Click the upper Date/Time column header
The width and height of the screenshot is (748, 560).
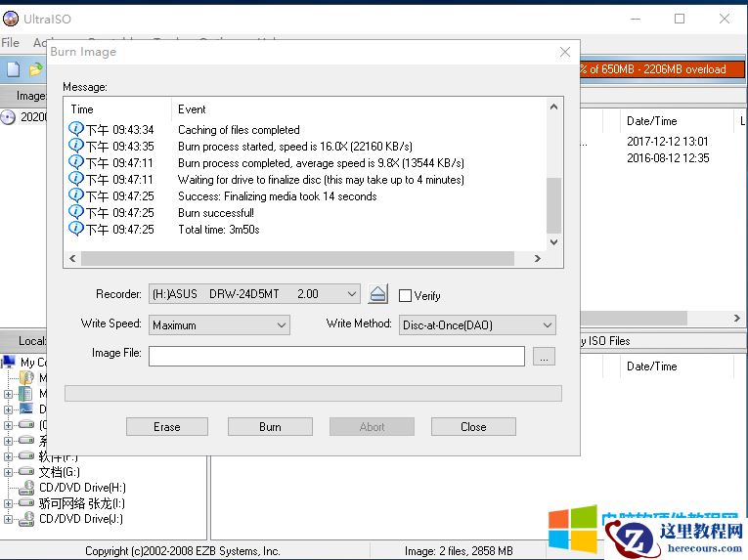coord(651,121)
